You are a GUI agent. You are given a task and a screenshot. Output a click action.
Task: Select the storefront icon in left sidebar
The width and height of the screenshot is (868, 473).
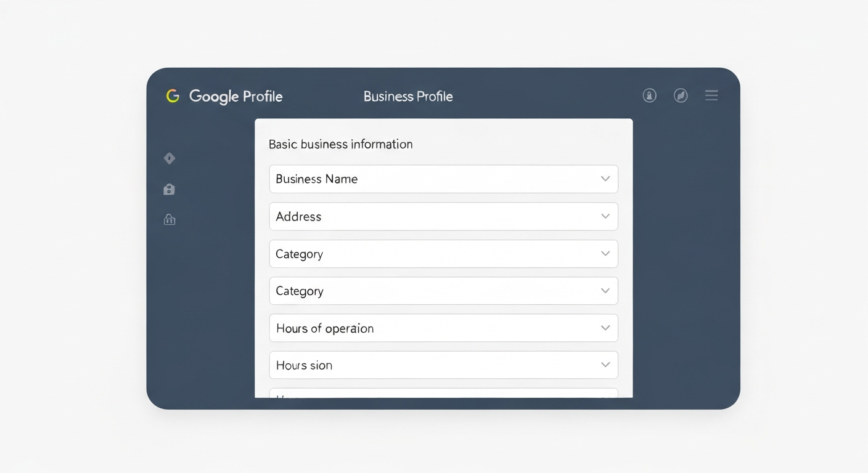(x=170, y=219)
